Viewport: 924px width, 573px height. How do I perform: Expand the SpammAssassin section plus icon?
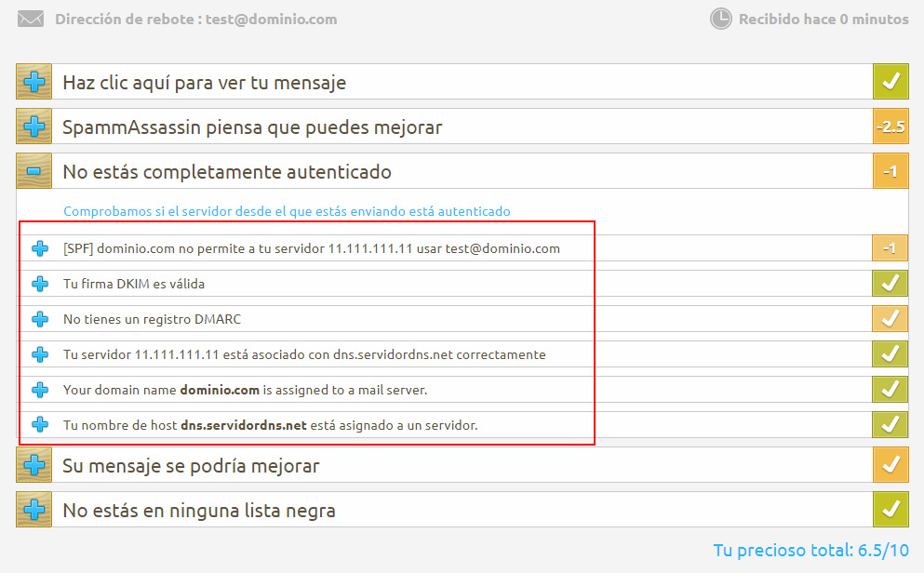(x=33, y=127)
